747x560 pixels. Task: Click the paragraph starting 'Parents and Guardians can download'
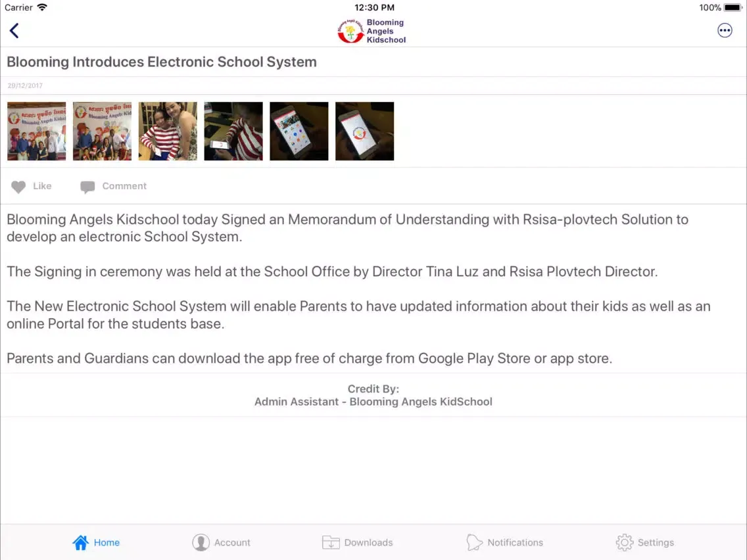tap(310, 359)
